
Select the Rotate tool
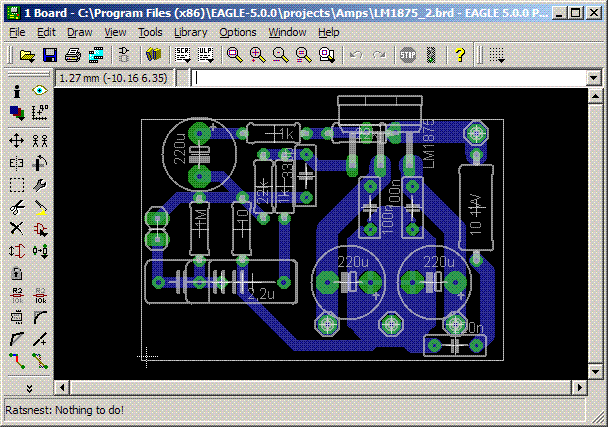(x=40, y=163)
